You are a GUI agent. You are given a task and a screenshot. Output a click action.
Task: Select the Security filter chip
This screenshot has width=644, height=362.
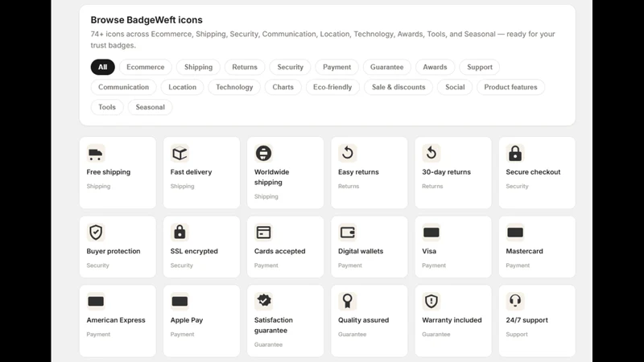pos(291,67)
